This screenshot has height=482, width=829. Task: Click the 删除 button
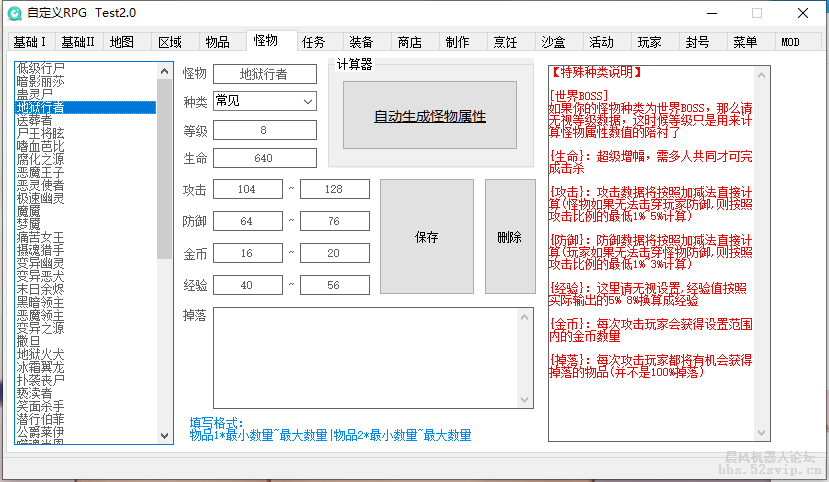click(510, 237)
